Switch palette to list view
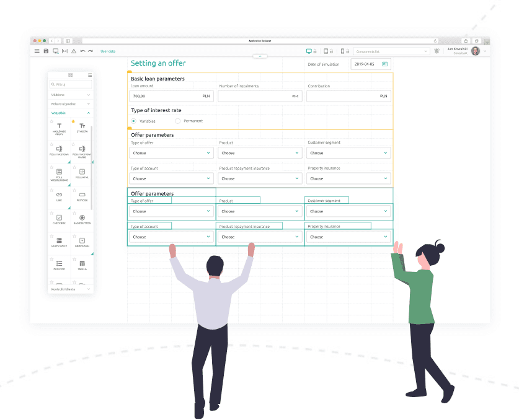This screenshot has width=519, height=420. 90,75
